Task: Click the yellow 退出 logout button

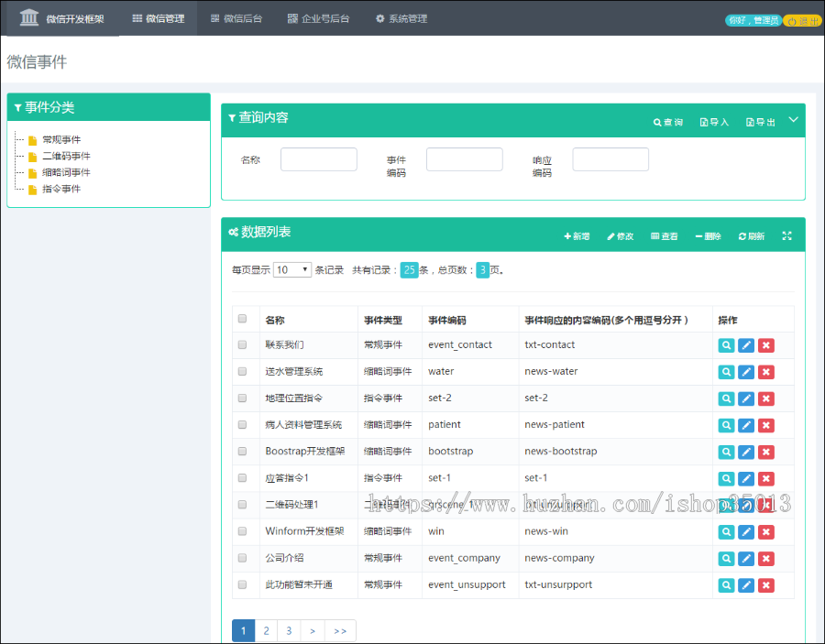Action: [x=802, y=19]
